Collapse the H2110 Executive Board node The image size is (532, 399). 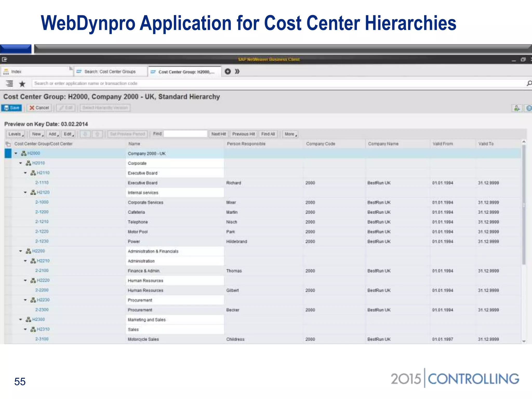(x=25, y=173)
